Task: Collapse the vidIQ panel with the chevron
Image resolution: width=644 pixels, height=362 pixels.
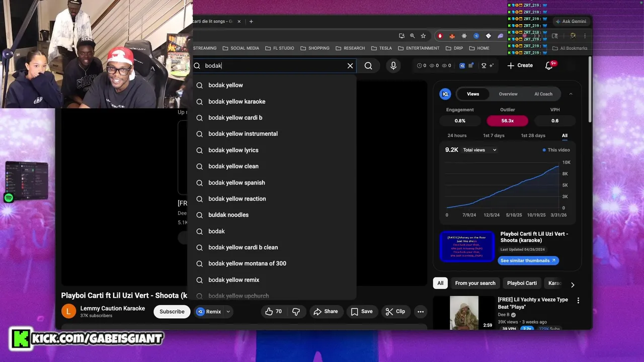Action: (571, 94)
